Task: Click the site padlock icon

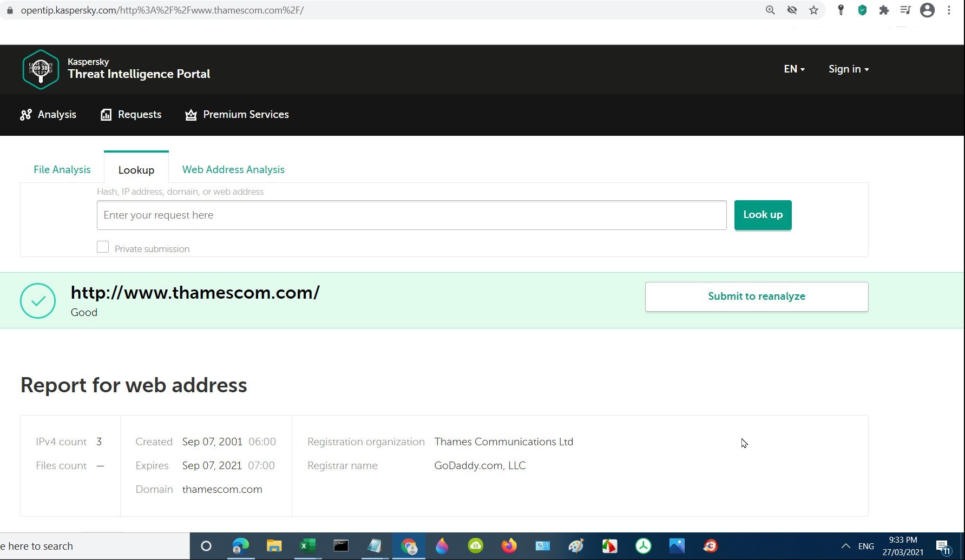Action: (x=10, y=10)
